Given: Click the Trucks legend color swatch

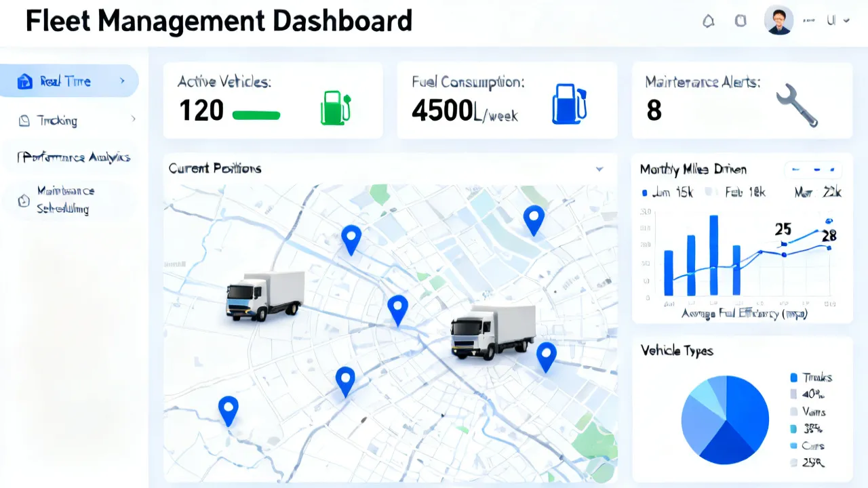Looking at the screenshot, I should [793, 378].
